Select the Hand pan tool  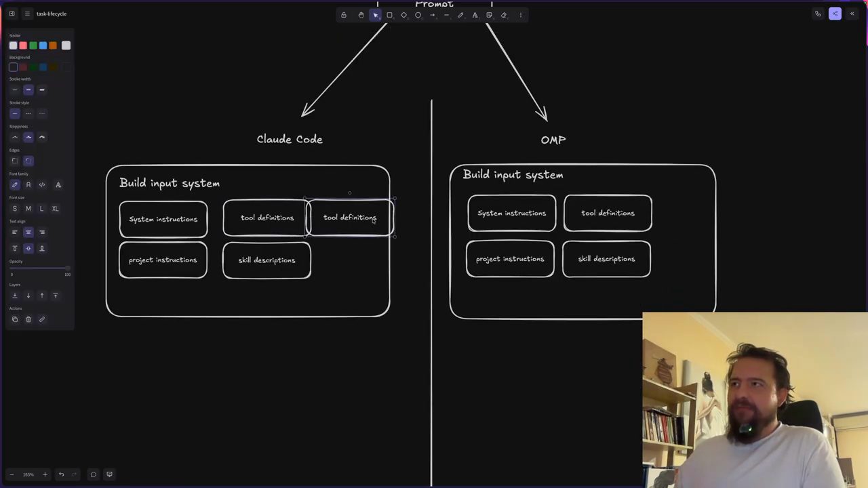coord(361,15)
